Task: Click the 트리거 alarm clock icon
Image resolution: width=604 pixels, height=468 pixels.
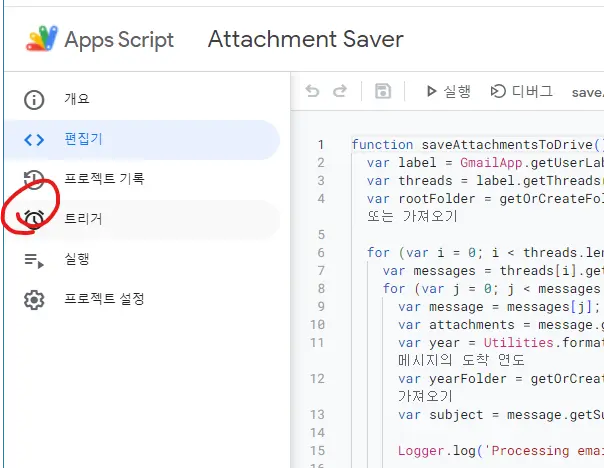Action: 35,219
